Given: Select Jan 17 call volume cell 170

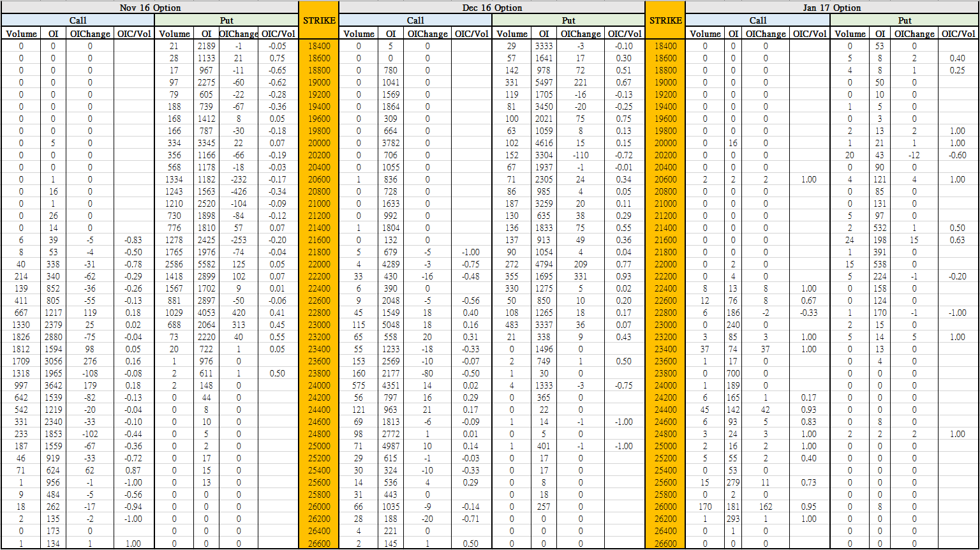Looking at the screenshot, I should (704, 506).
